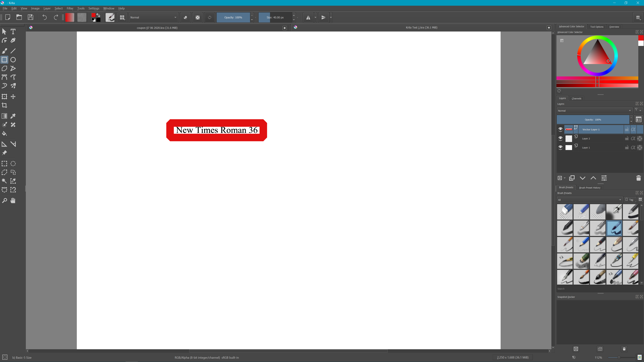Open the brush blending mode Normal dropdown
644x362 pixels.
click(x=153, y=17)
